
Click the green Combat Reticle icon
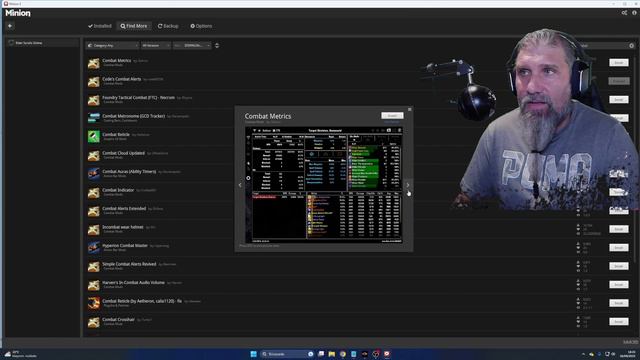[x=93, y=136]
